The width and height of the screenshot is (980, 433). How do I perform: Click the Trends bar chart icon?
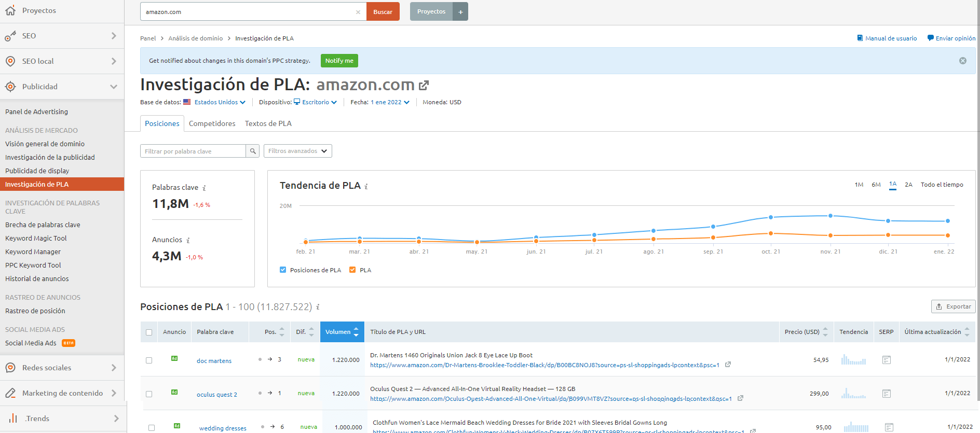coord(13,418)
